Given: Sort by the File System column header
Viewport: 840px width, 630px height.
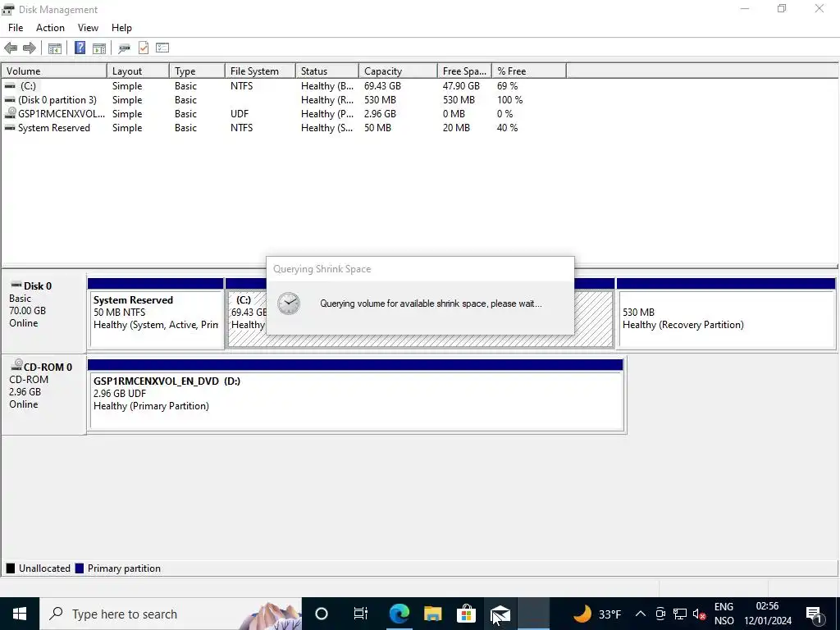Looking at the screenshot, I should pyautogui.click(x=260, y=71).
